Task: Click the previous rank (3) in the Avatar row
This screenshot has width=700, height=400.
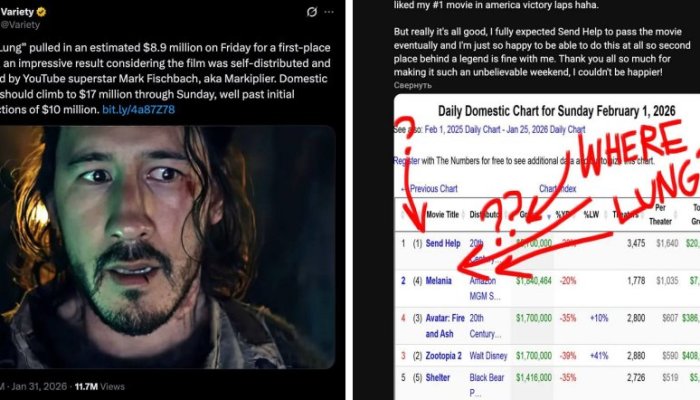Action: 417,318
